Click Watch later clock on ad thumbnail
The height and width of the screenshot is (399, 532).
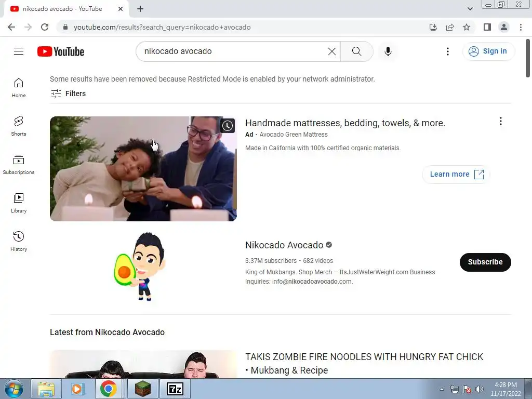(228, 126)
